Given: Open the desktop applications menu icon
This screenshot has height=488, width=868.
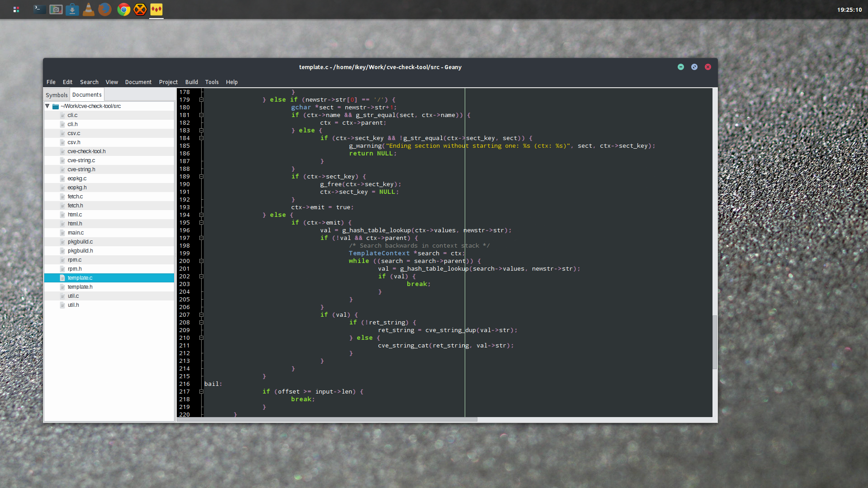Looking at the screenshot, I should pos(16,9).
